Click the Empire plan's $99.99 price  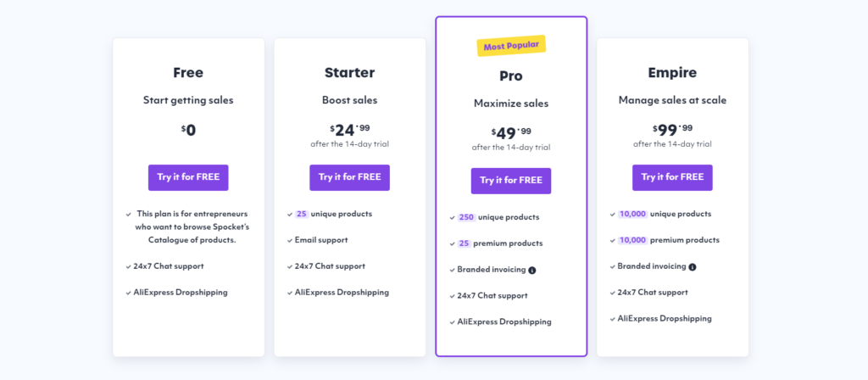672,129
